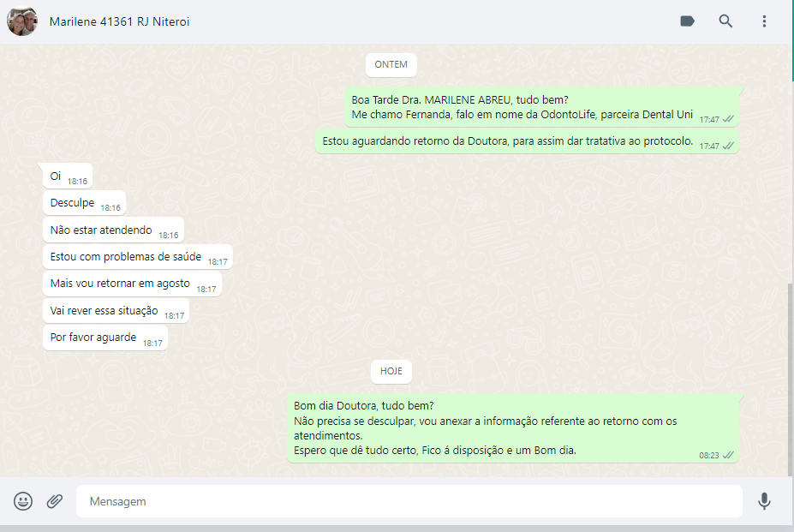The height and width of the screenshot is (532, 794).
Task: Click read receipt ticks on "Estou aguardando retorno" message
Action: (728, 146)
